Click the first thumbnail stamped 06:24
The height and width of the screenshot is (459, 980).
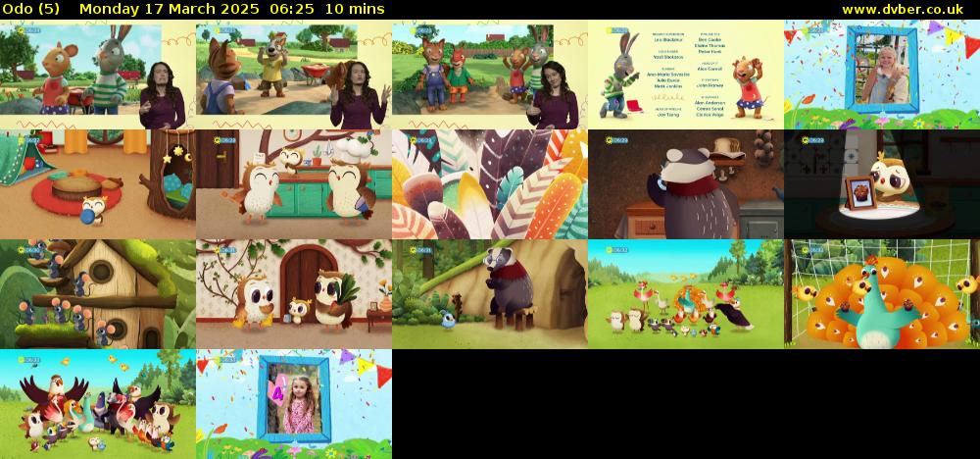coord(97,75)
